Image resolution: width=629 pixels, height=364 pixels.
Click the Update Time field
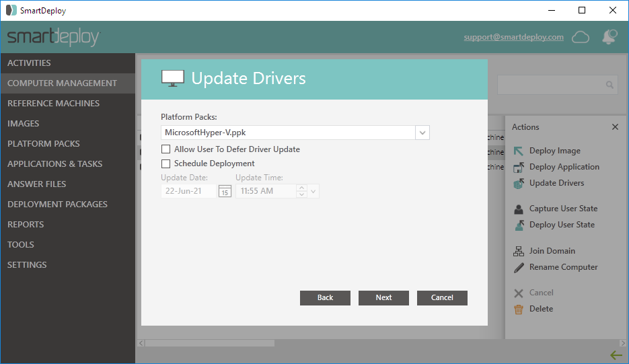coord(266,192)
